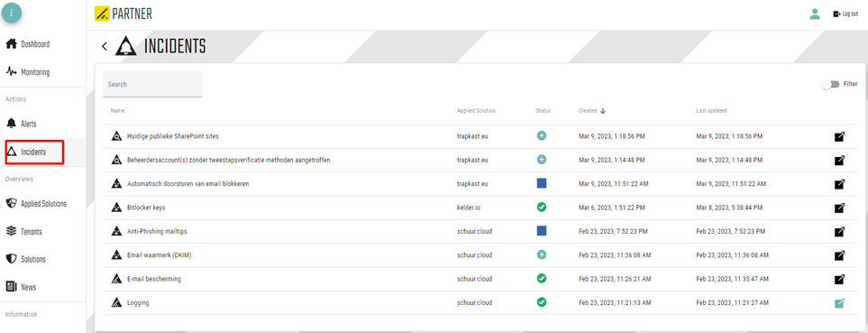Image resolution: width=868 pixels, height=333 pixels.
Task: Select Bitlocker keys name
Action: pos(146,208)
